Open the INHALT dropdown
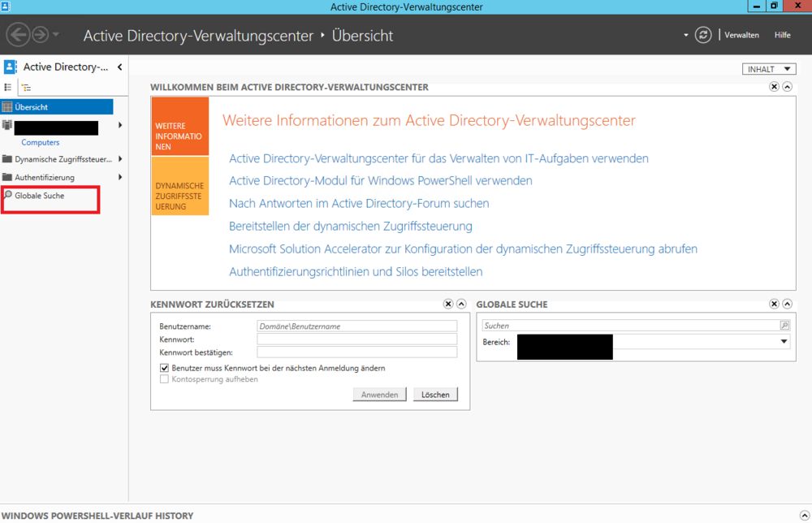Screen dimensions: 812x523 click(768, 69)
